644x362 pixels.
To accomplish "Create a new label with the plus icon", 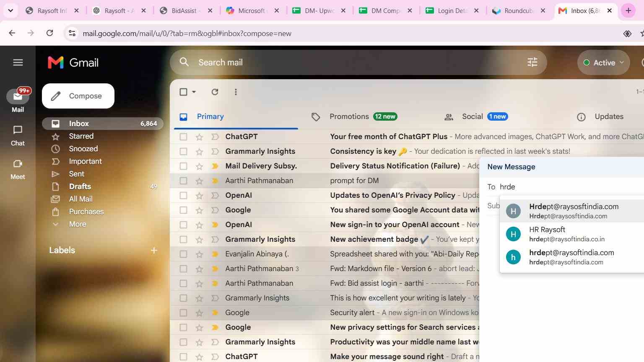I will click(154, 250).
